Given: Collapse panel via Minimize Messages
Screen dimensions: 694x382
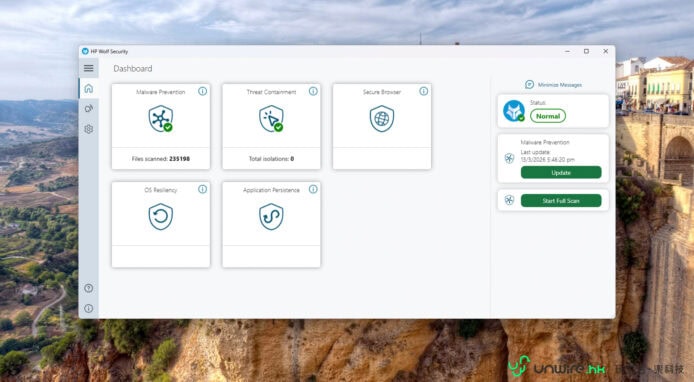Looking at the screenshot, I should [553, 85].
